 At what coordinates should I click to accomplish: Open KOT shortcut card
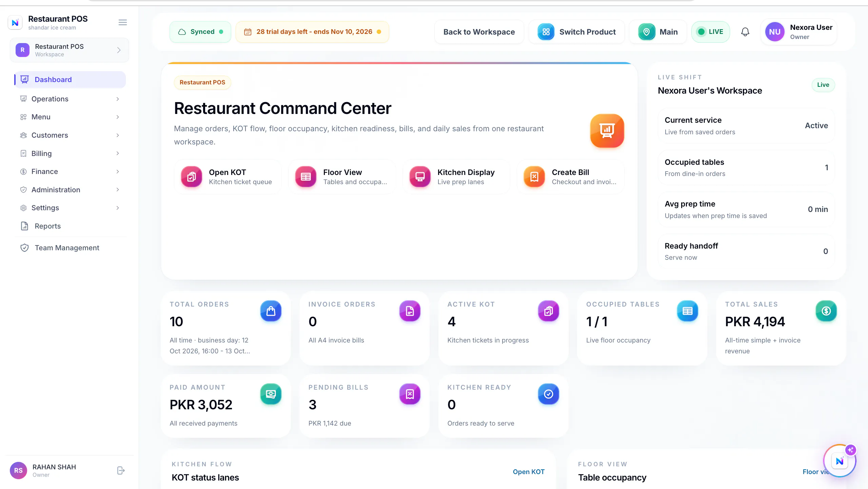[x=228, y=177]
